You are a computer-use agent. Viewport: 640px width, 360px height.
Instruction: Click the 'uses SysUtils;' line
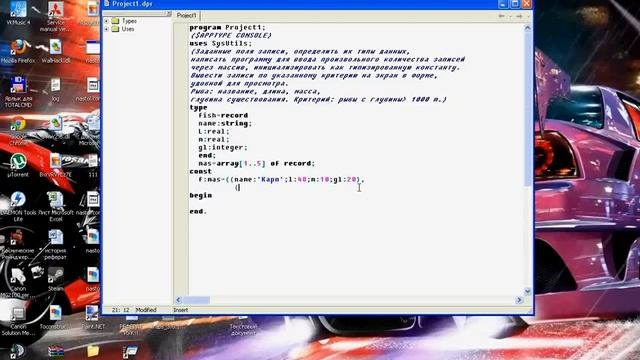point(221,43)
